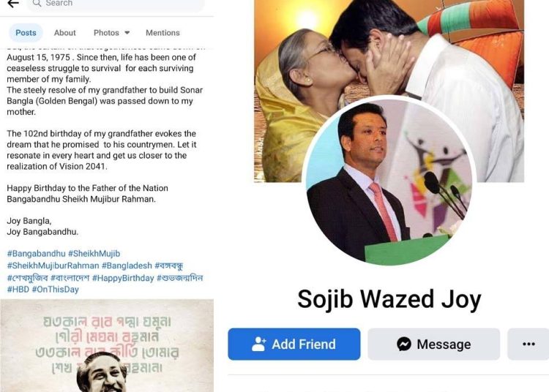Focus the Search input field
Screen dimensions: 549x392
[116, 4]
